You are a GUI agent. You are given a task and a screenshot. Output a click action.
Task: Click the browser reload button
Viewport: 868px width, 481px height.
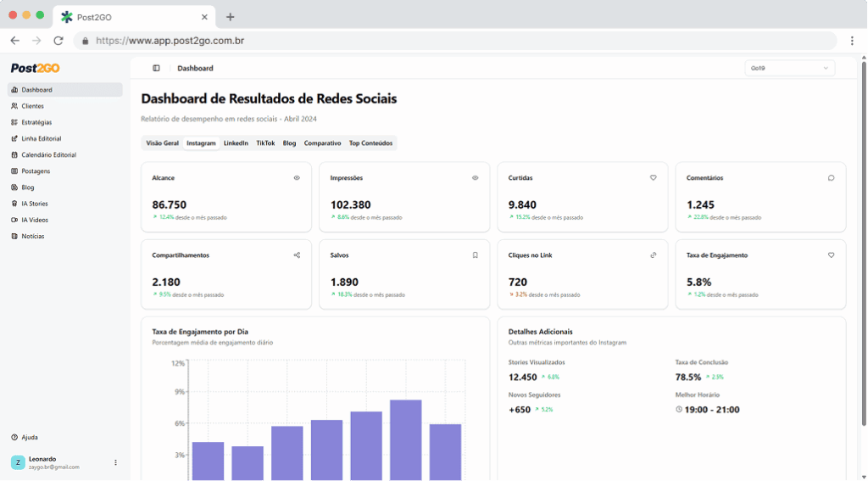58,41
